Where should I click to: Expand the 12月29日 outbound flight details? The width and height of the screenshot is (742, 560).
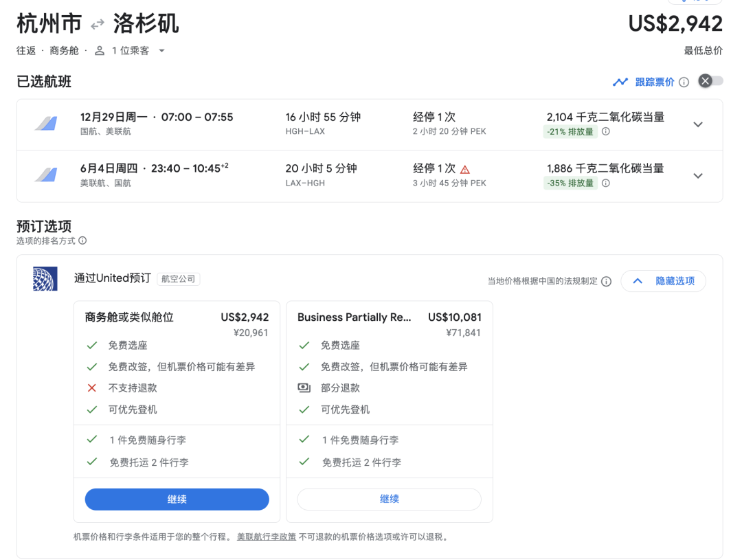click(x=698, y=124)
